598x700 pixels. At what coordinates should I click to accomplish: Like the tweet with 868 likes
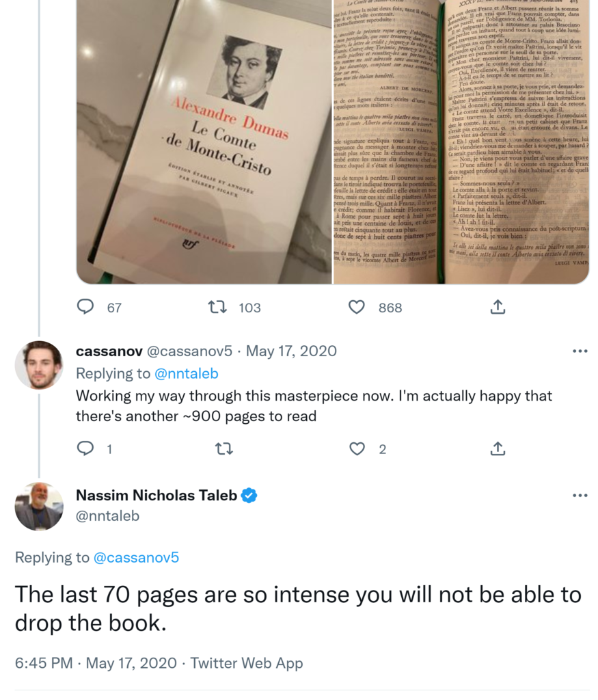pyautogui.click(x=357, y=307)
